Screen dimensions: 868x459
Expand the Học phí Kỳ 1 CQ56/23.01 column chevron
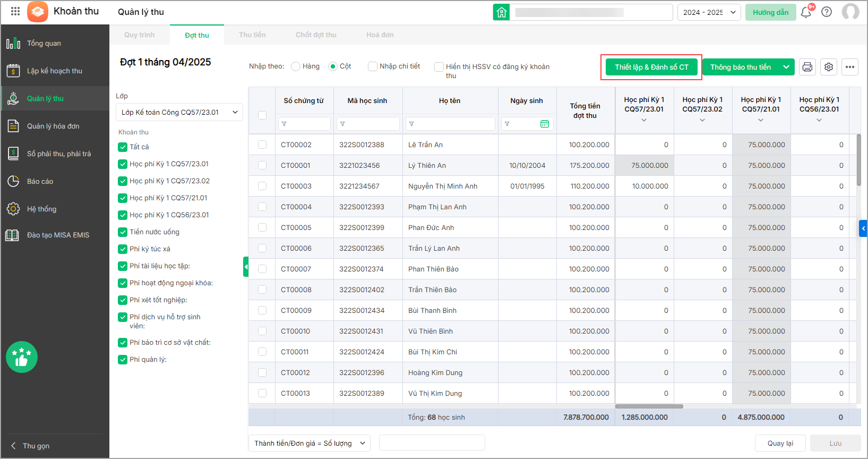819,120
